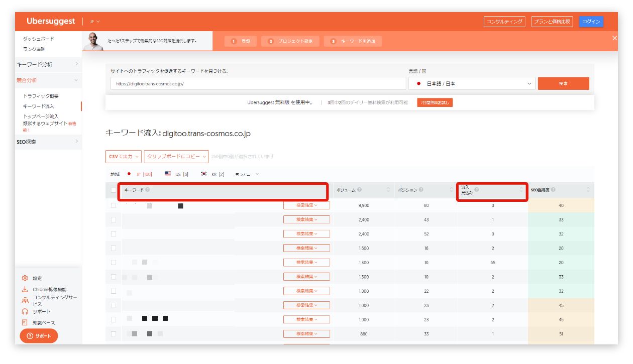Screen dimensions: 633x364
Task: Click the URL input field with digitoo.trans-cosmos.co.jp
Action: 258,84
